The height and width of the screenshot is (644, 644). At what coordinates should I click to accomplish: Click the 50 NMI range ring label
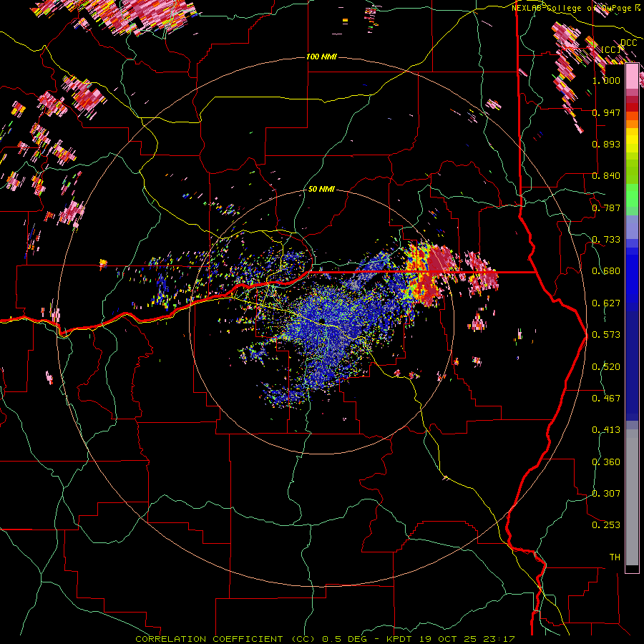point(321,189)
